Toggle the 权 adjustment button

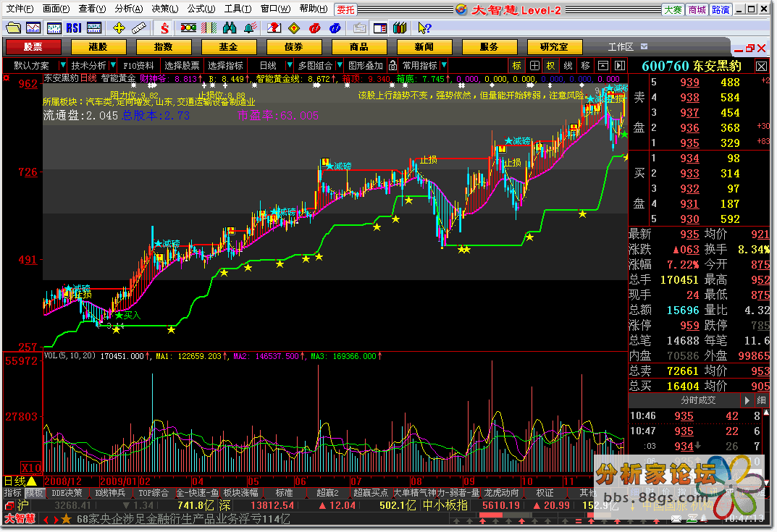click(550, 65)
